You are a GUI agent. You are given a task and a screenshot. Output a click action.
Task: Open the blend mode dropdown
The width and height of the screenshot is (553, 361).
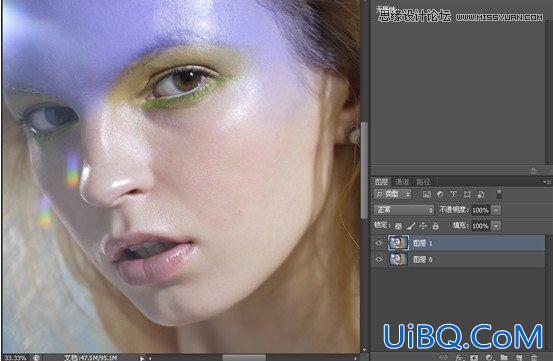click(403, 210)
